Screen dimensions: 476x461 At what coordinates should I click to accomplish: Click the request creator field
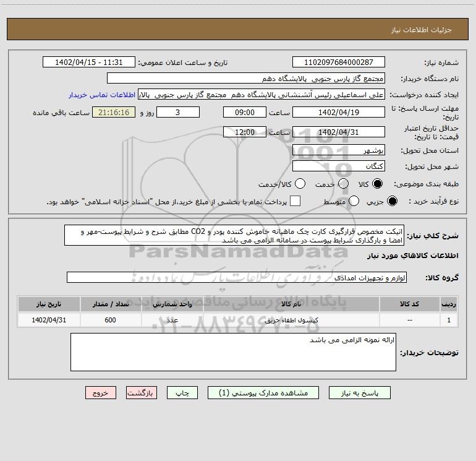[x=261, y=95]
